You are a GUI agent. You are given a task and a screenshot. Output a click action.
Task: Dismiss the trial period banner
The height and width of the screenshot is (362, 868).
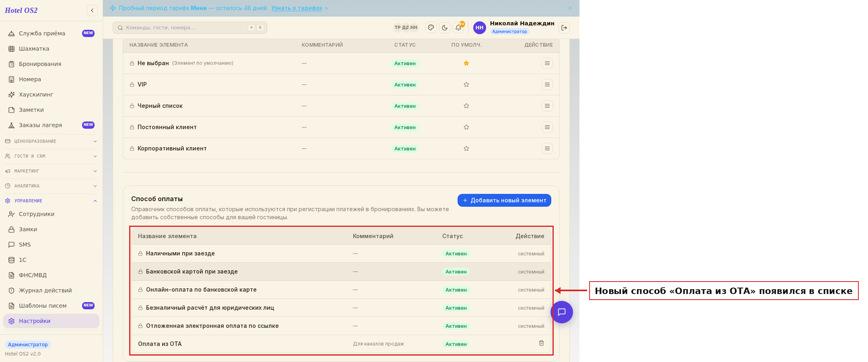tap(570, 8)
